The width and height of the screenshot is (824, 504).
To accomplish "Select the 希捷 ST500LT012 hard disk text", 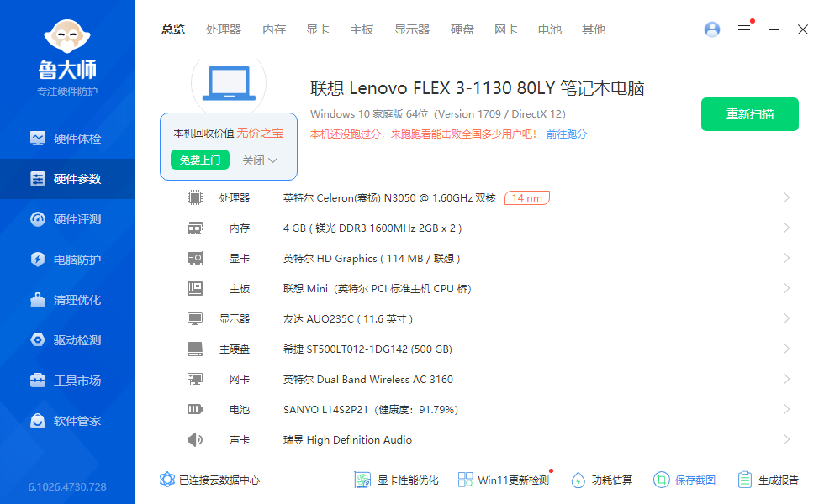I will (x=368, y=349).
